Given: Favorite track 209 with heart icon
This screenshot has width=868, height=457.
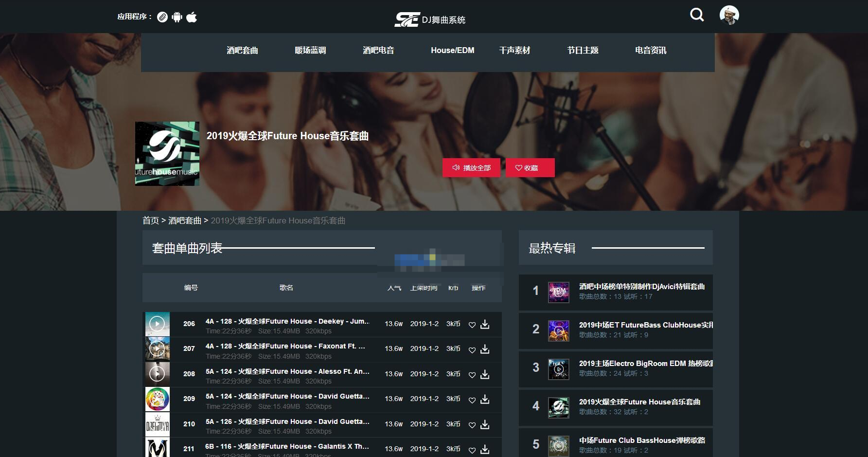Looking at the screenshot, I should click(x=472, y=400).
